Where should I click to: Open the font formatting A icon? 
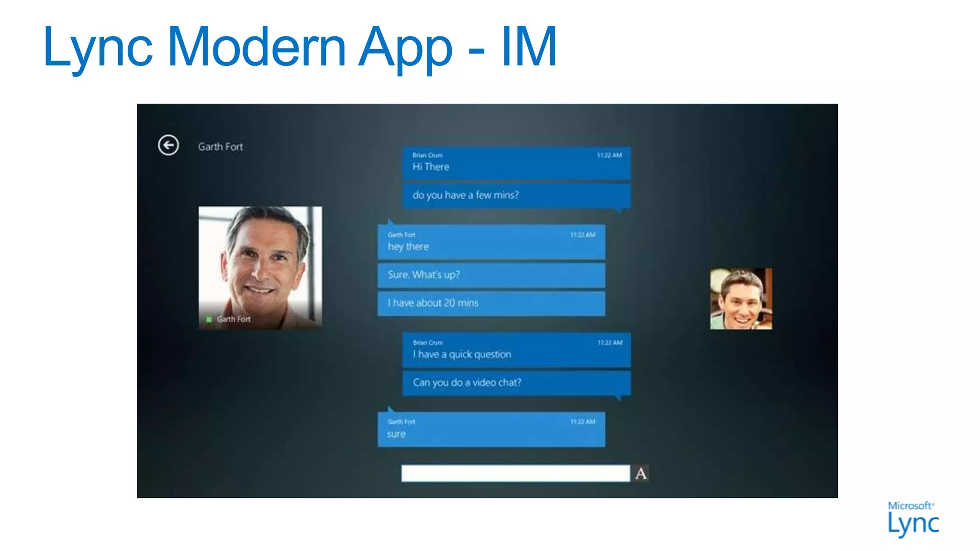click(641, 474)
